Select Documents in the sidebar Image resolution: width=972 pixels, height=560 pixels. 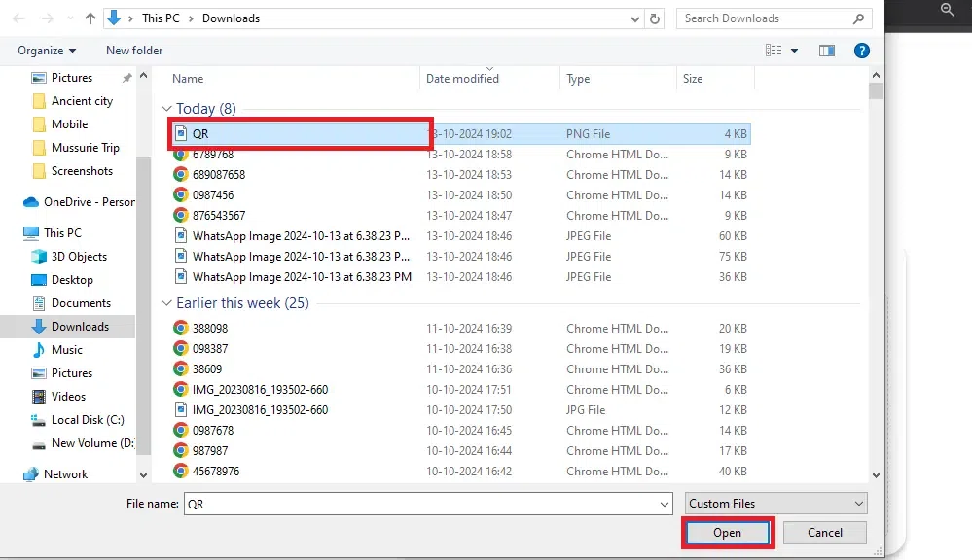pos(81,303)
